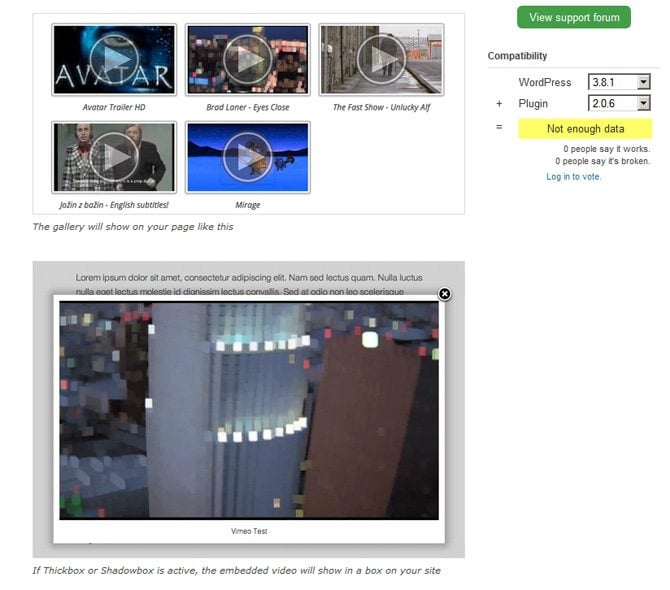Click the Vimeo Test caption in lightbox
Screen dimensions: 670x590
[x=248, y=531]
